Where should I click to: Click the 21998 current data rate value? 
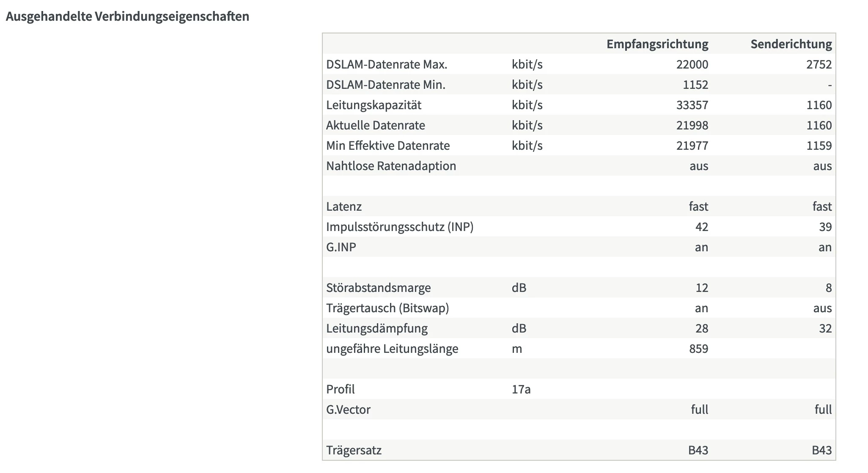[x=692, y=125]
